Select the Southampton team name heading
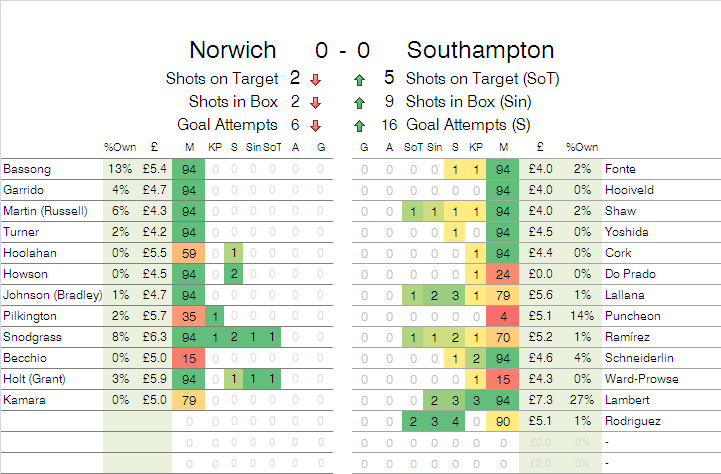This screenshot has height=474, width=721. click(481, 50)
